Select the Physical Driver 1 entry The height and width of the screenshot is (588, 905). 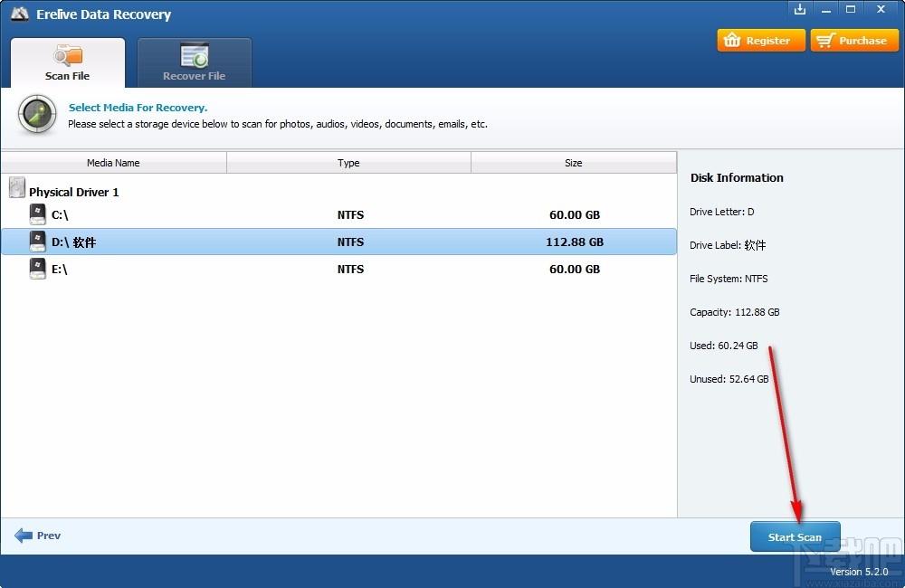pyautogui.click(x=74, y=192)
